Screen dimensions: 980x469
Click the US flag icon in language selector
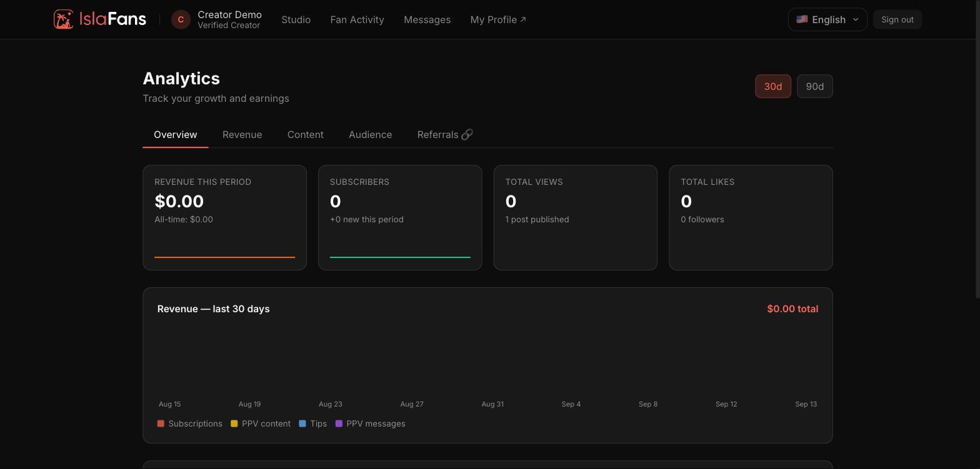[x=802, y=19]
